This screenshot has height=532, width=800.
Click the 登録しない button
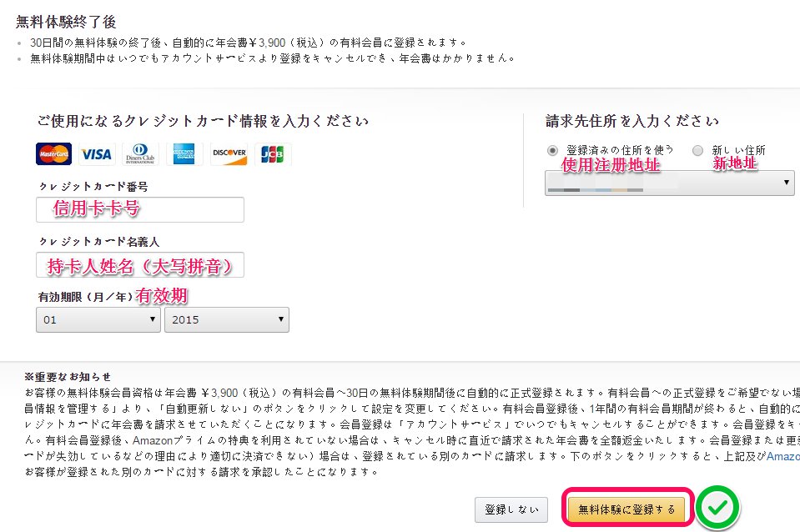(511, 509)
